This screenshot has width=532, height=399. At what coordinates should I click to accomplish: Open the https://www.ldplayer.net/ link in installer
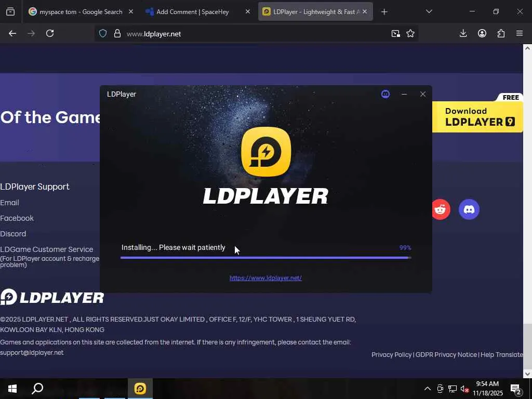tap(265, 278)
